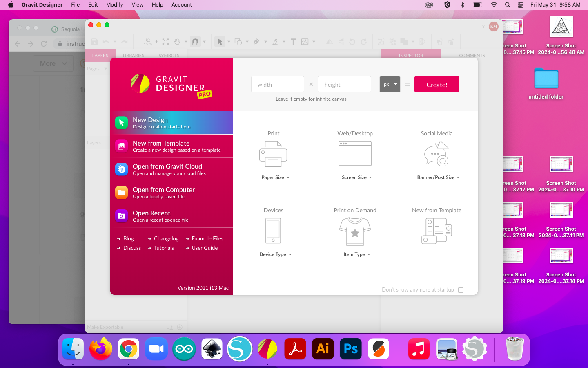Open the Discuss link
Viewport: 588px width, 368px height.
tap(129, 248)
